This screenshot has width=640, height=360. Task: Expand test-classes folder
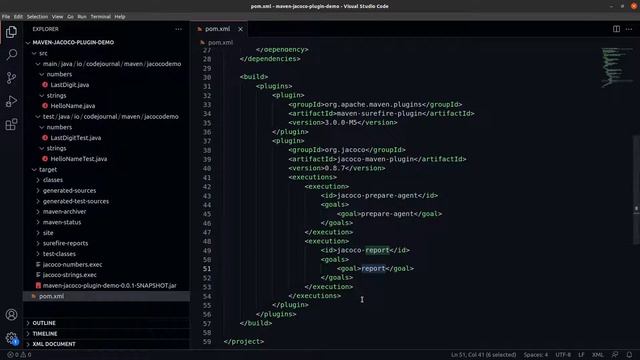59,253
